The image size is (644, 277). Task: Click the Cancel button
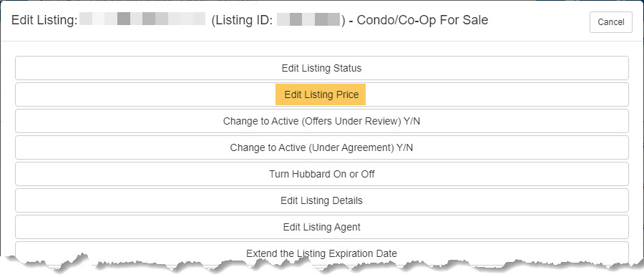(x=611, y=22)
